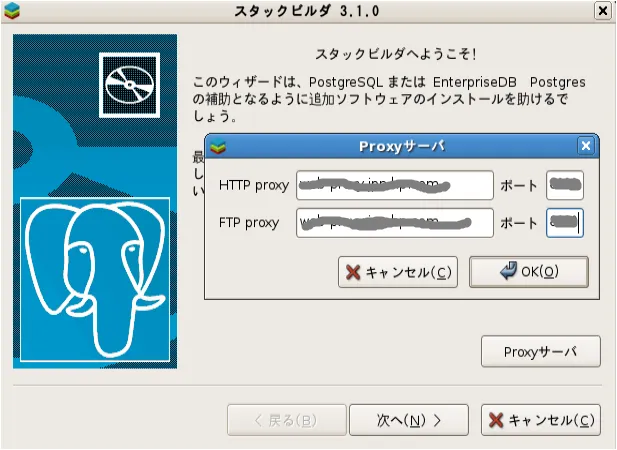
Task: Click the CD disc image in side banner
Action: click(129, 85)
